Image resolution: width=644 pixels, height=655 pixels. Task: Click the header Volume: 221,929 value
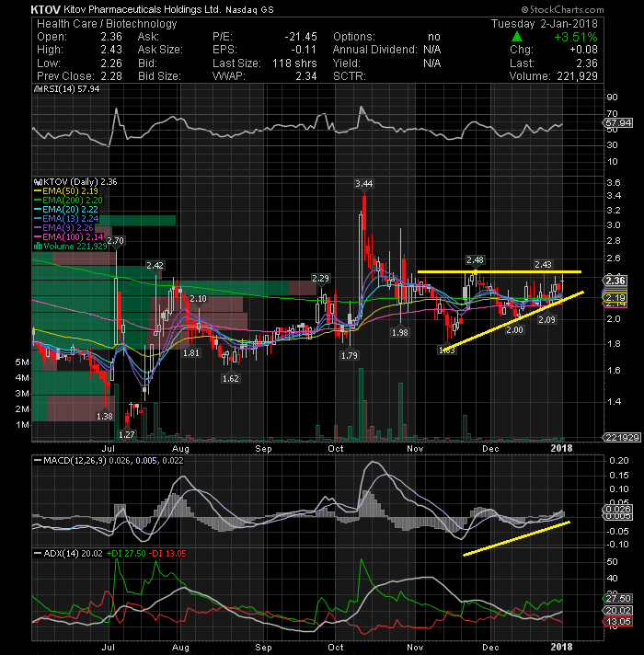pos(577,76)
